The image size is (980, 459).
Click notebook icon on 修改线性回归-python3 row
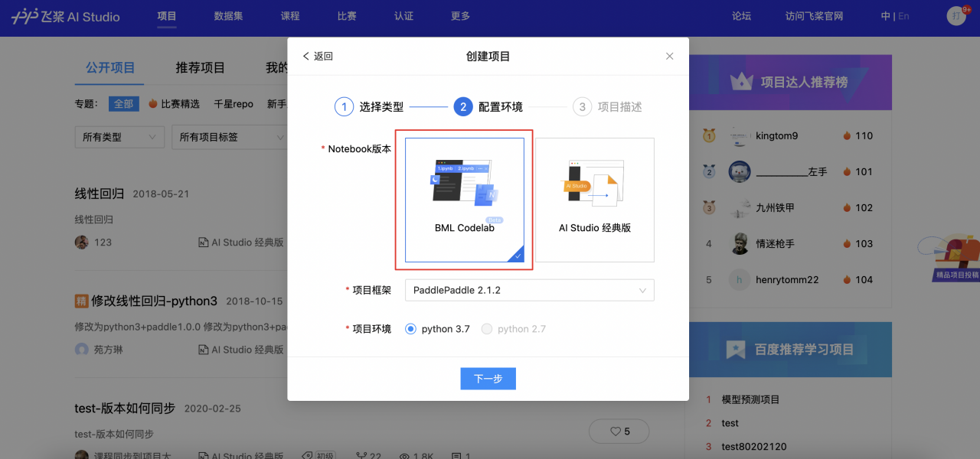coord(203,350)
